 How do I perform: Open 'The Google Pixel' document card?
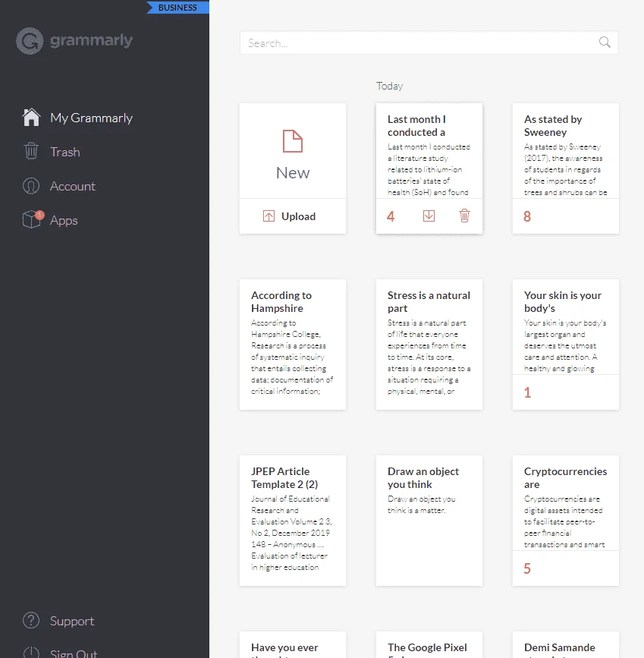(429, 645)
